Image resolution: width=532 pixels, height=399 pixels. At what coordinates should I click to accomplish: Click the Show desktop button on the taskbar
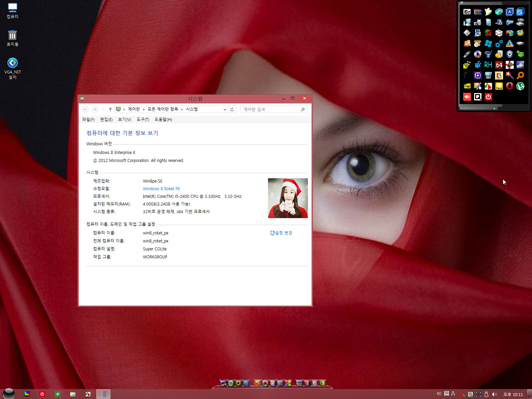[x=530, y=394]
